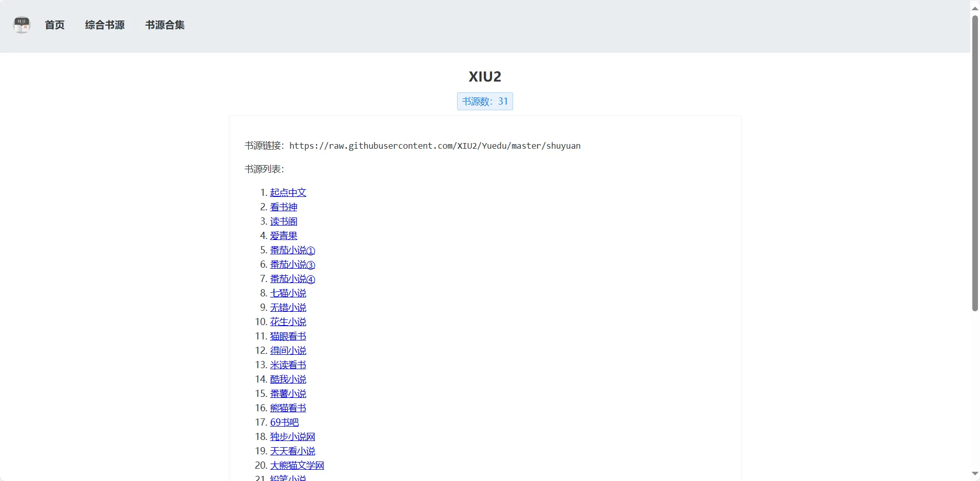
Task: Open 书源合集 navigation item
Action: coord(165,25)
